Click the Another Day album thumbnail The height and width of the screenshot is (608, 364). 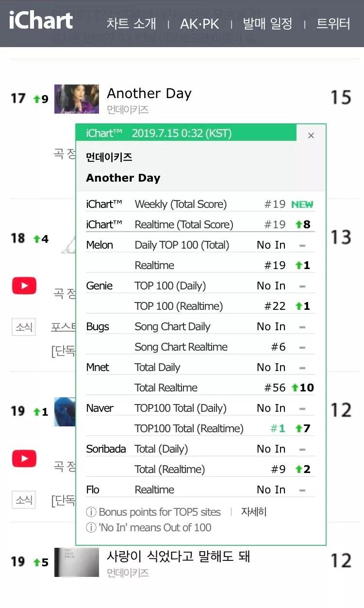[x=76, y=99]
